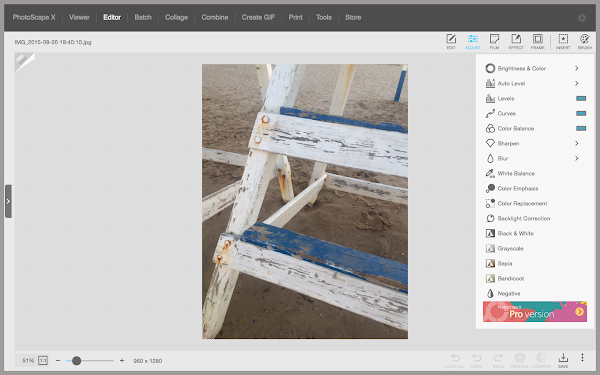
Task: Show the collapsed left sidebar panel
Action: (8, 201)
